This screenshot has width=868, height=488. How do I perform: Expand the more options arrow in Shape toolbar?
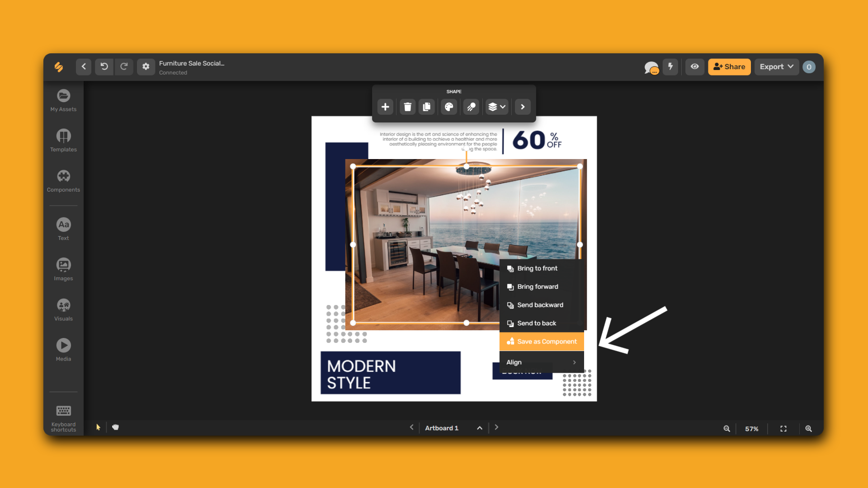click(522, 107)
